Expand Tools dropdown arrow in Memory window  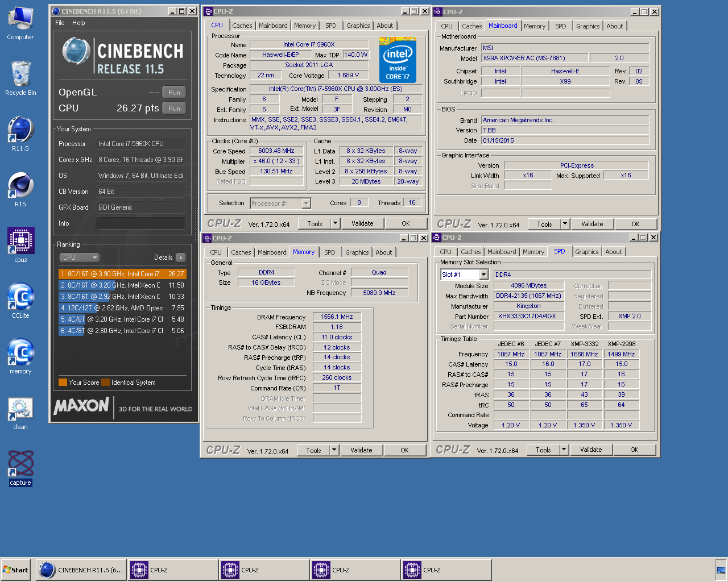(x=334, y=450)
